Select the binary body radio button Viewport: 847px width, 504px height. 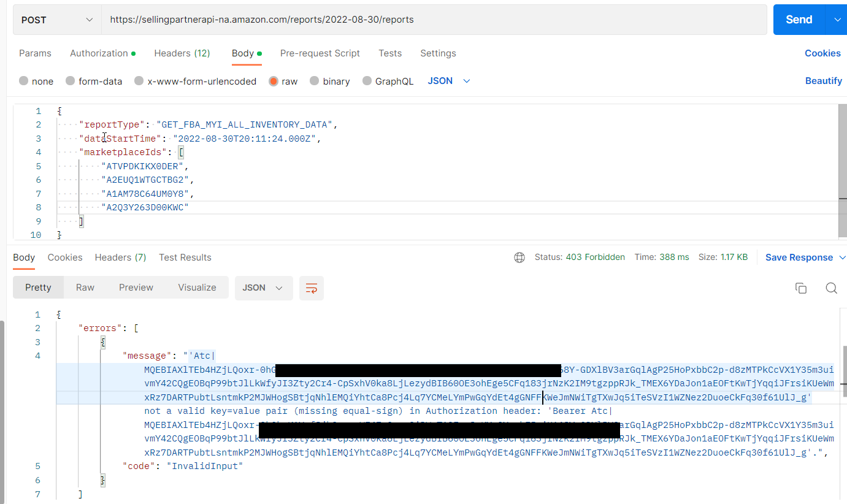click(x=315, y=81)
